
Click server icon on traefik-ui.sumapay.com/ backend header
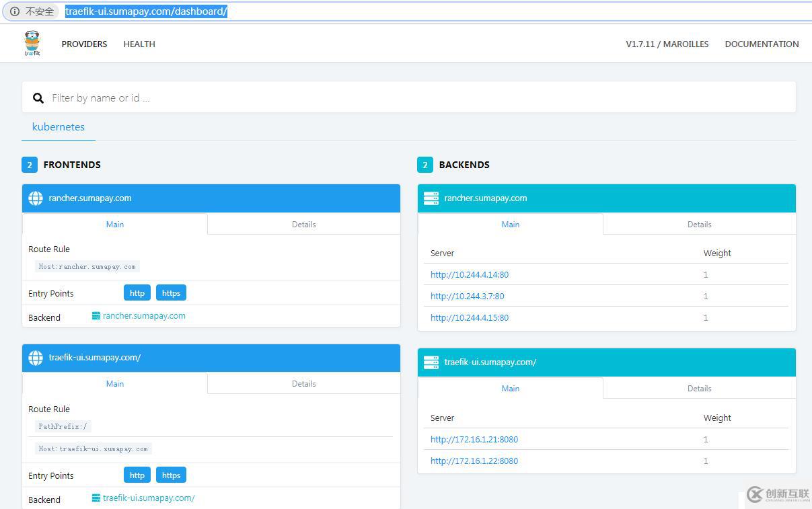pos(431,362)
